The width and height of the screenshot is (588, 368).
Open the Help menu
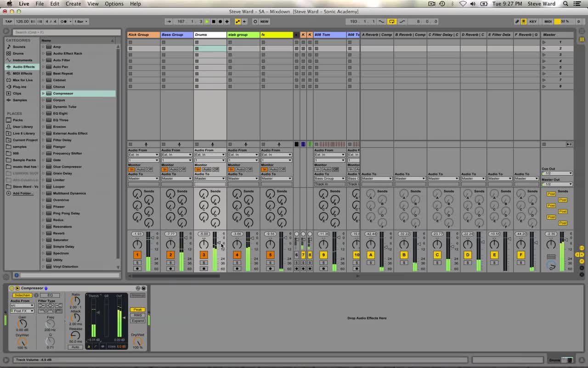pos(136,4)
